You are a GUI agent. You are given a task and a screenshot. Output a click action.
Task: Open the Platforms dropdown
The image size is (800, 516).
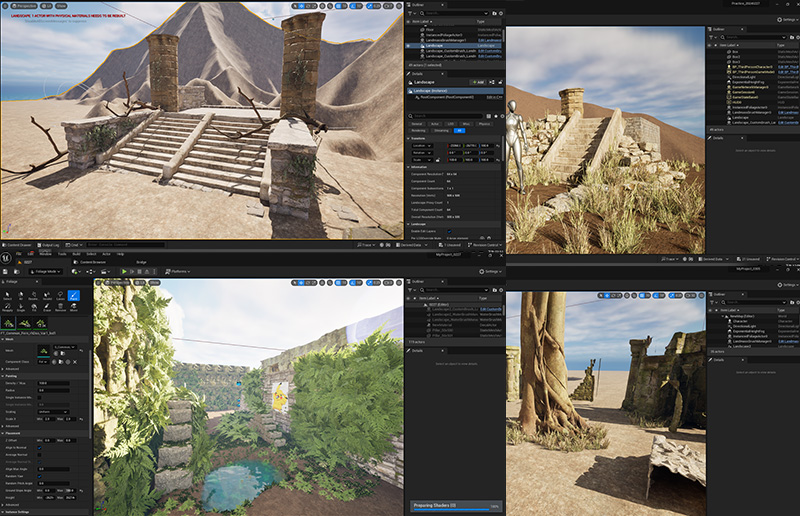click(x=178, y=272)
